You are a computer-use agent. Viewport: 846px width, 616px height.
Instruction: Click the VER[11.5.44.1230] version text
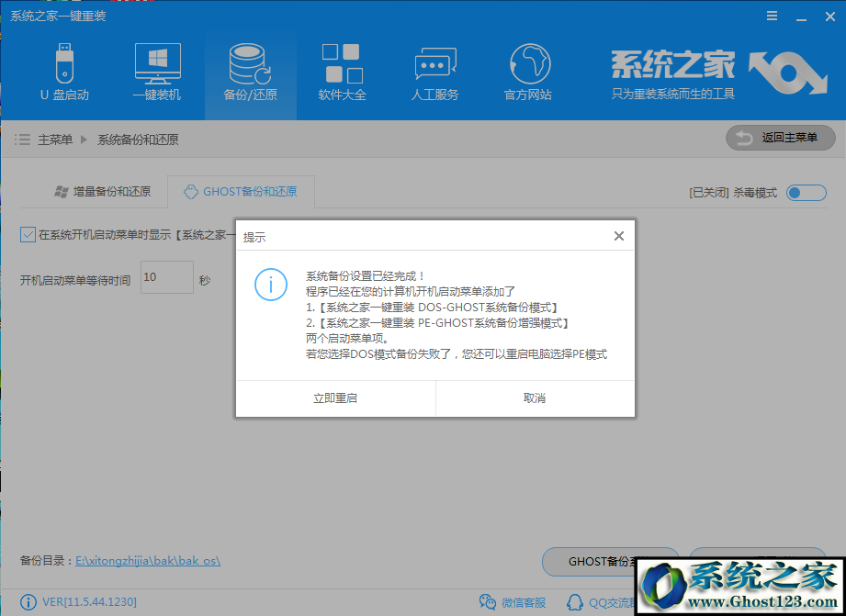click(89, 602)
